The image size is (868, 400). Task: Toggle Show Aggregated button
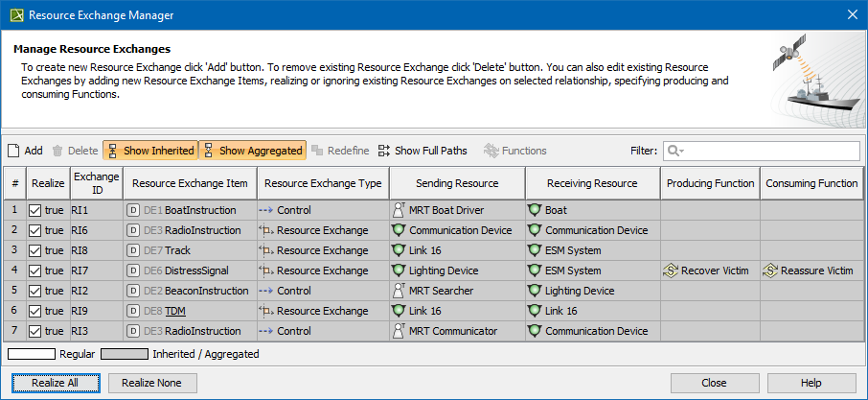tap(252, 151)
